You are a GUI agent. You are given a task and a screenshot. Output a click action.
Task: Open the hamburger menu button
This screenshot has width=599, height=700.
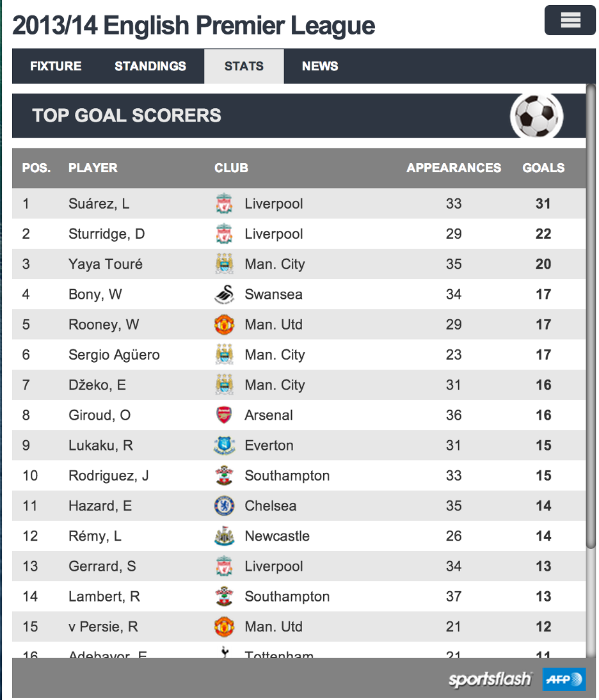click(x=570, y=20)
